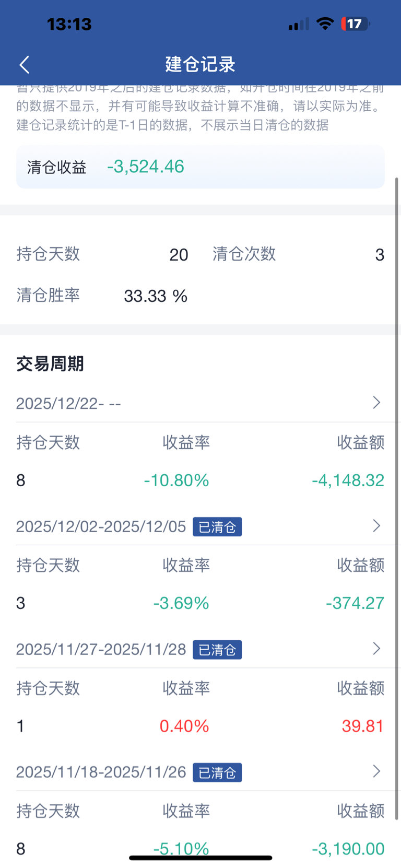Open the 2025/12/22- -- date row
Viewport: 401px width, 868px height.
click(200, 403)
